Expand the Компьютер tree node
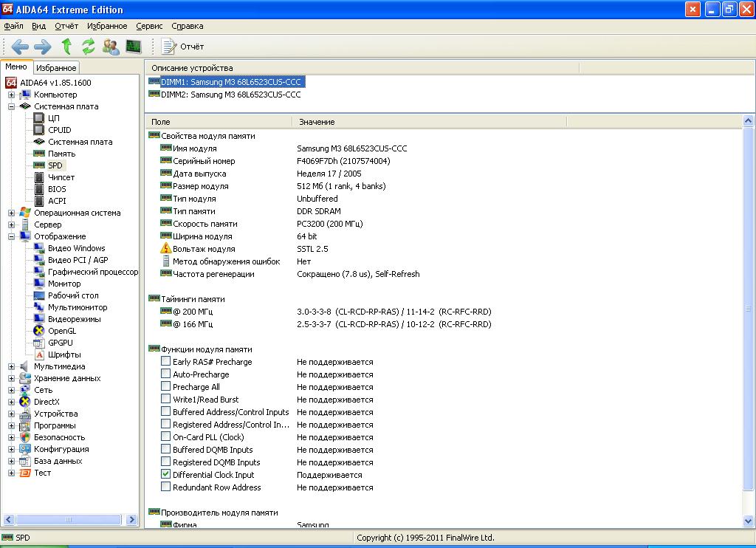The image size is (756, 548). click(x=12, y=95)
